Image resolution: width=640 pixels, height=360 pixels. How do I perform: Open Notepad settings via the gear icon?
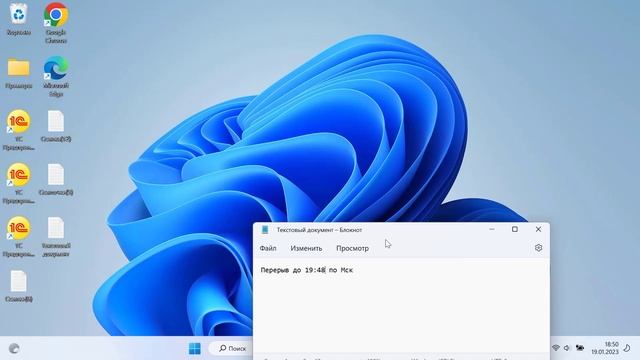[538, 248]
